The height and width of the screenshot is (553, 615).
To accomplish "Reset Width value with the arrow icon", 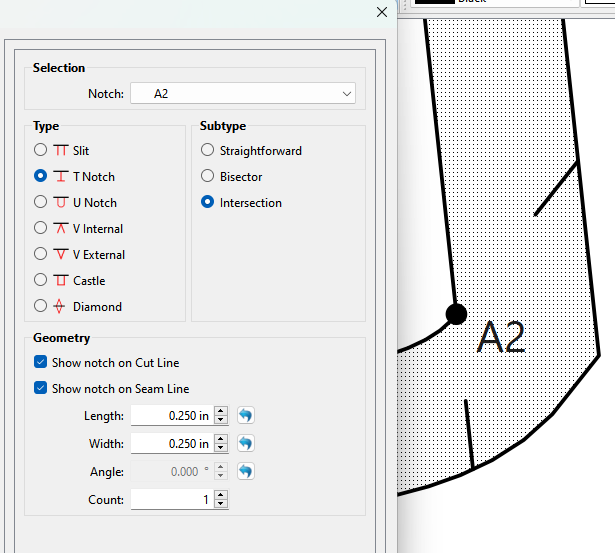I will [245, 443].
